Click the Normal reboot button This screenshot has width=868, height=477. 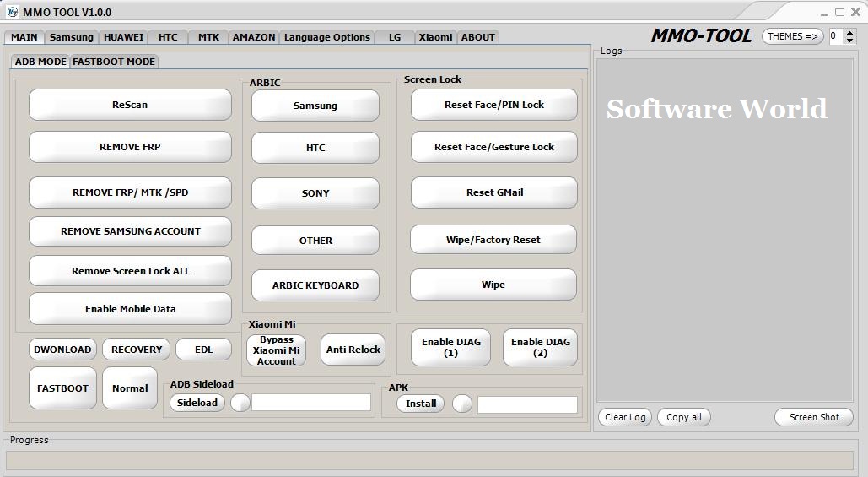click(x=130, y=388)
